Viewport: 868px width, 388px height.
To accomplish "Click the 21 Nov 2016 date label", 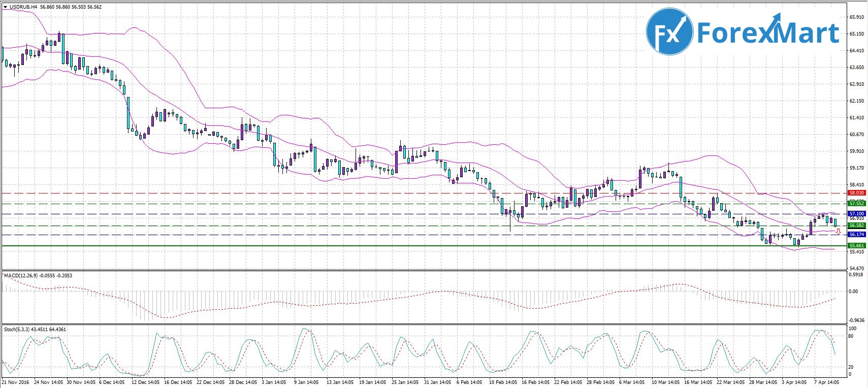I will [15, 382].
